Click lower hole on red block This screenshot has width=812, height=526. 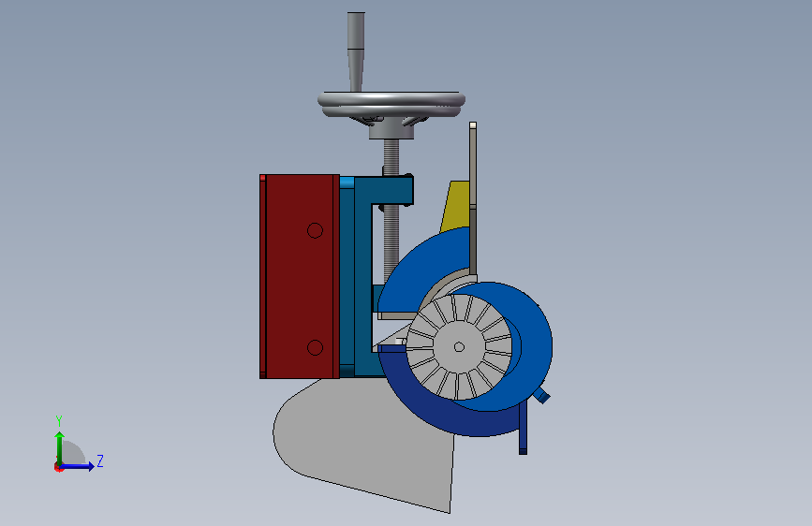click(315, 347)
